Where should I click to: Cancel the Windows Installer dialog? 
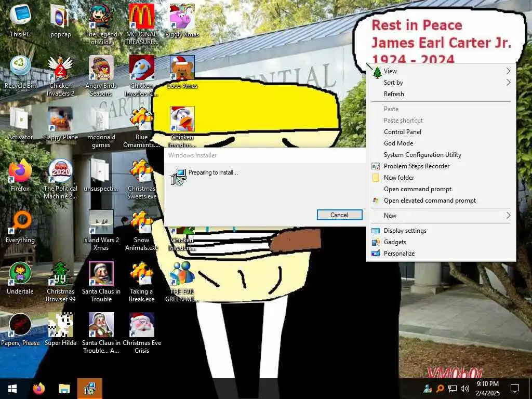coord(339,215)
